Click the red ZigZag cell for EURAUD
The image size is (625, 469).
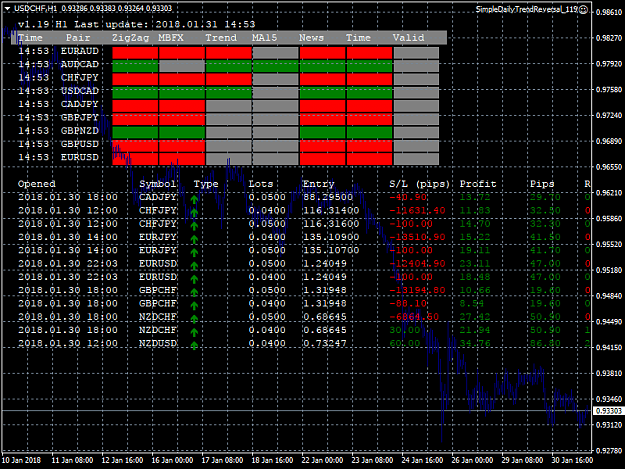click(135, 53)
